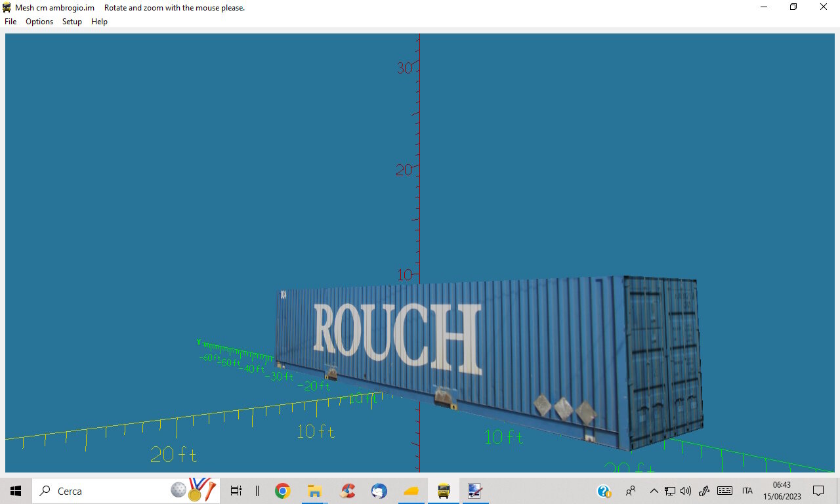
Task: Close the mesh viewer window
Action: (824, 7)
